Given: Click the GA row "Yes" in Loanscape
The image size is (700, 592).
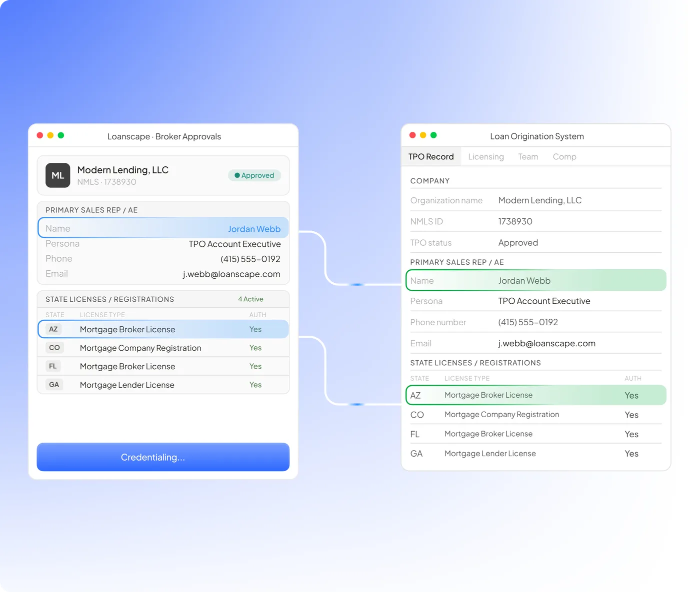Looking at the screenshot, I should pos(255,385).
